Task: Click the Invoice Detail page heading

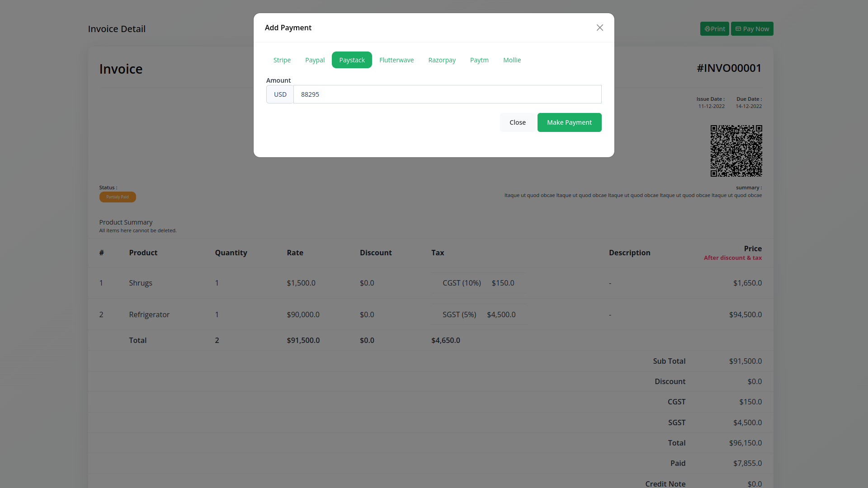Action: [x=117, y=29]
